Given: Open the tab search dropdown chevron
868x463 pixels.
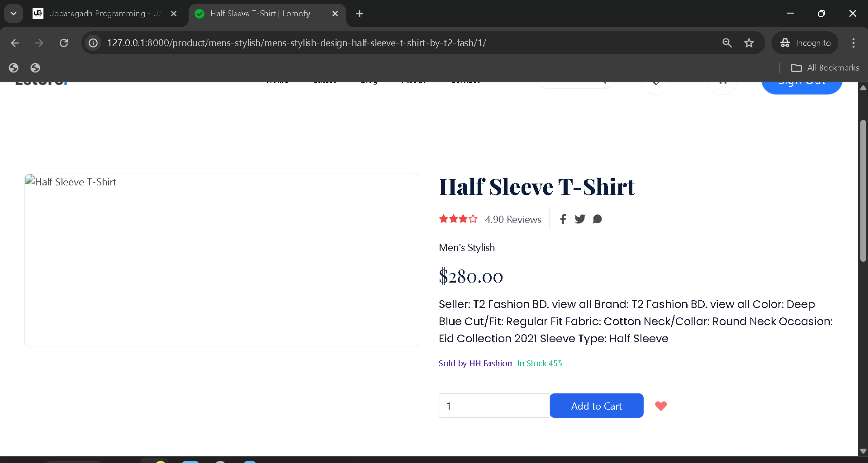Looking at the screenshot, I should (13, 13).
